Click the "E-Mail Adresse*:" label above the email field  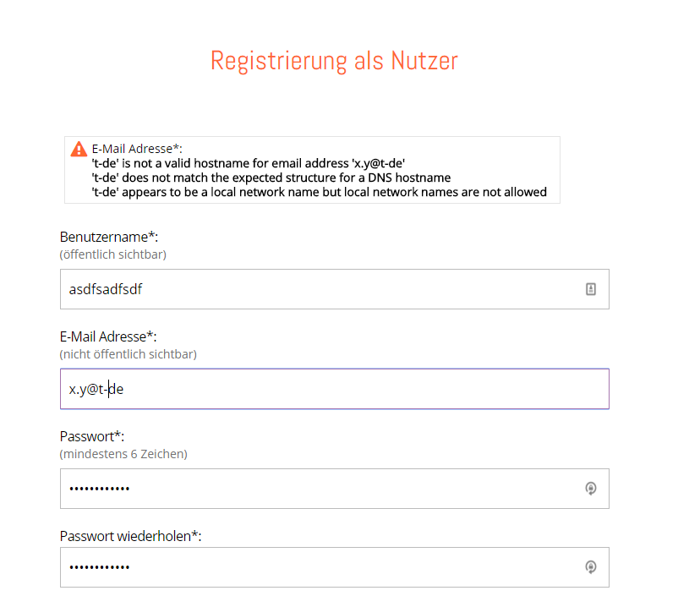[x=108, y=336]
